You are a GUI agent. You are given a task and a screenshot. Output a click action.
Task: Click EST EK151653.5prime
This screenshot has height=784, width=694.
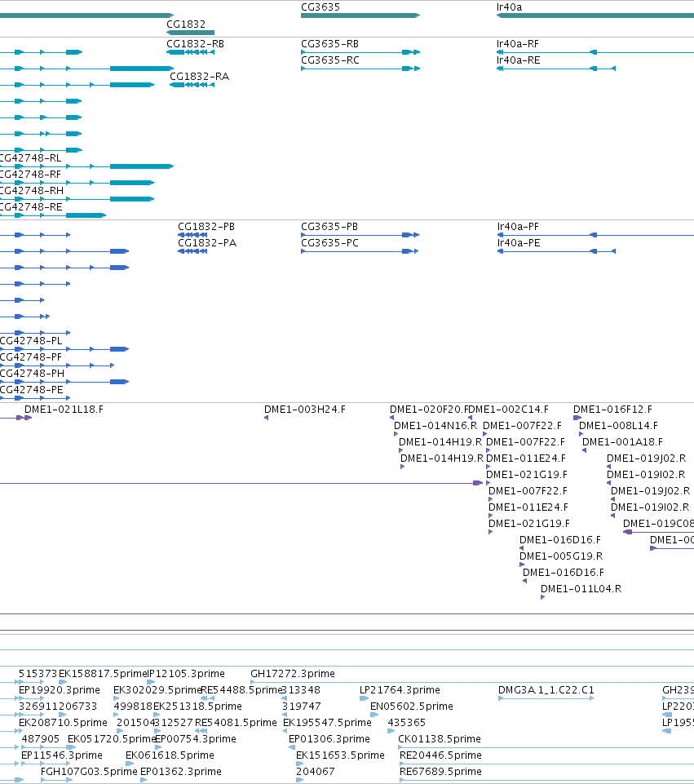click(340, 755)
